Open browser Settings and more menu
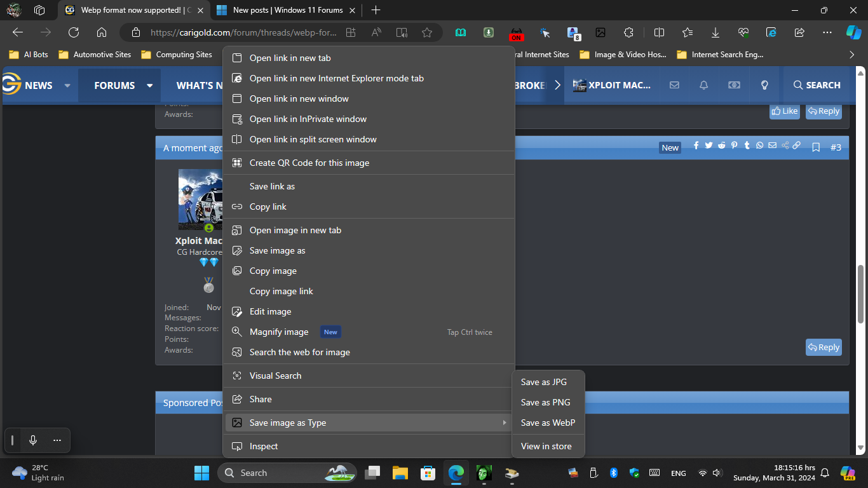Image resolution: width=868 pixels, height=488 pixels. (827, 32)
